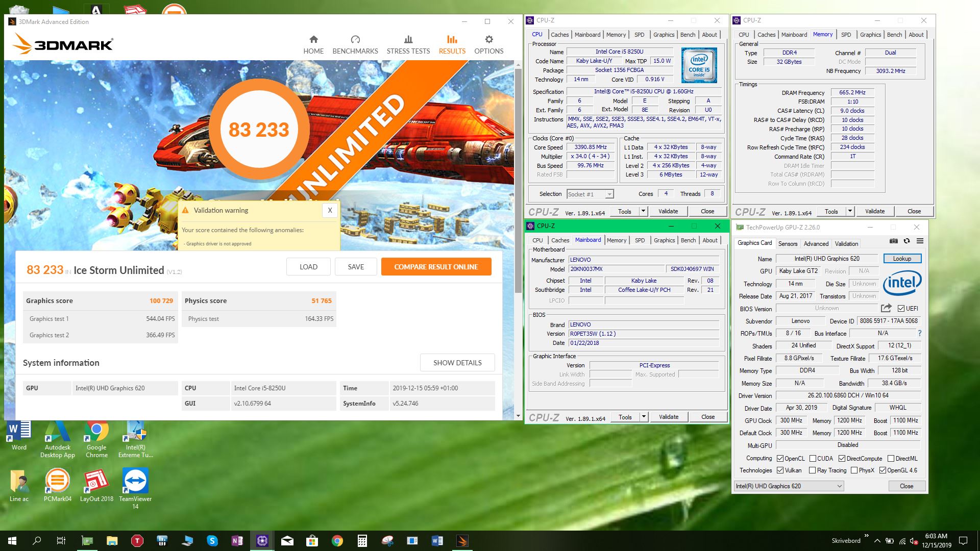
Task: Click the Close button at the bottom of GPU-Z
Action: pyautogui.click(x=906, y=486)
